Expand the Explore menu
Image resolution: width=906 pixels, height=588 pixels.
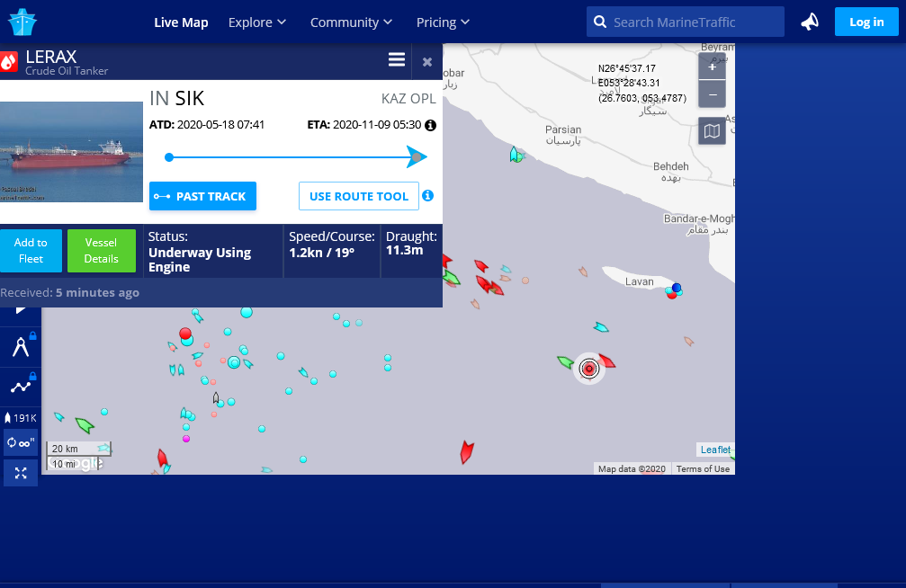point(257,22)
